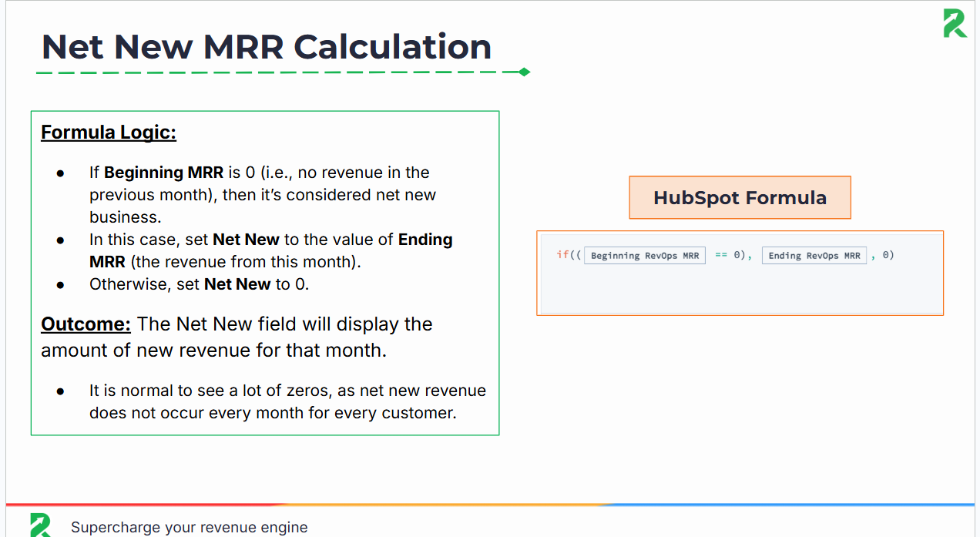
Task: Click the bullet beside the zeros explanation line
Action: pyautogui.click(x=60, y=391)
